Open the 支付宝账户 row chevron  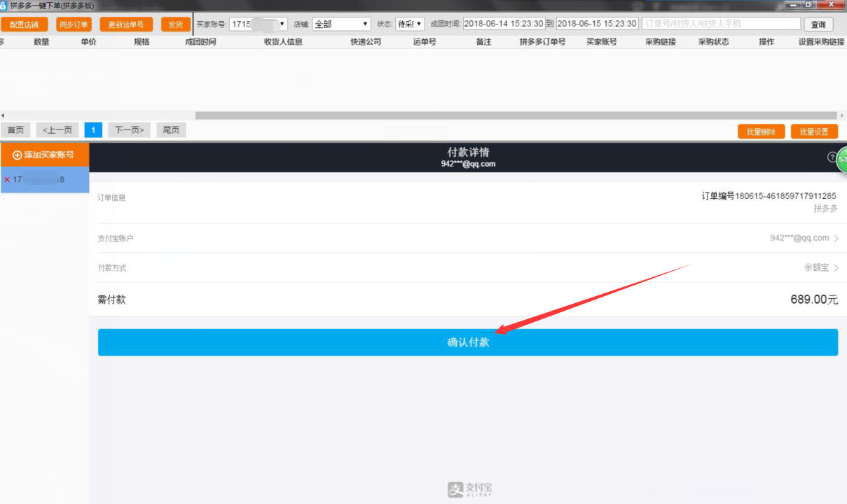pos(836,238)
